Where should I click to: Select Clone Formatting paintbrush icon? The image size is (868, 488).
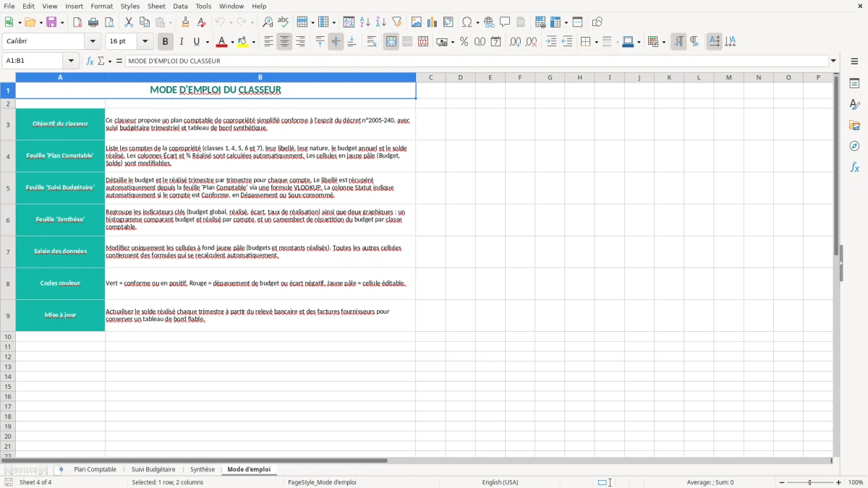pos(185,22)
